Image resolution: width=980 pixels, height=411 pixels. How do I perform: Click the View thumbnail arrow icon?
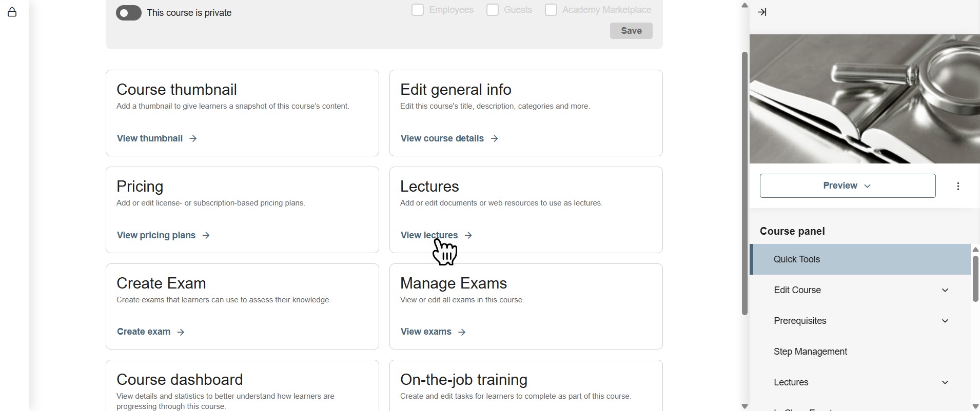point(192,138)
